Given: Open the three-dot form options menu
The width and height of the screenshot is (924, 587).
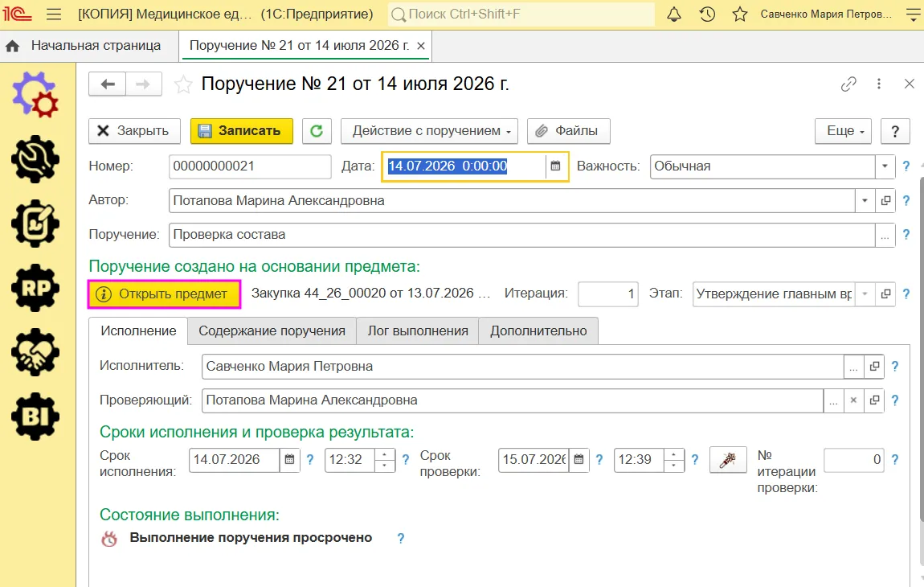Looking at the screenshot, I should [879, 84].
